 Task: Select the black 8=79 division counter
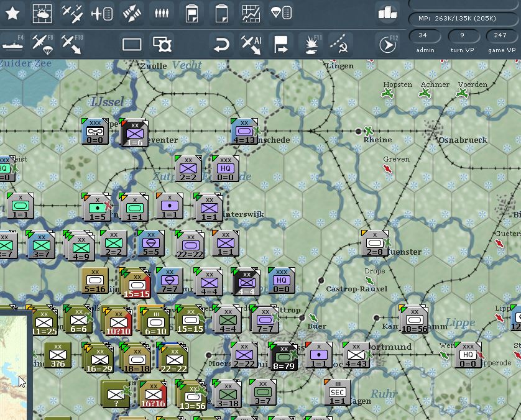(284, 357)
